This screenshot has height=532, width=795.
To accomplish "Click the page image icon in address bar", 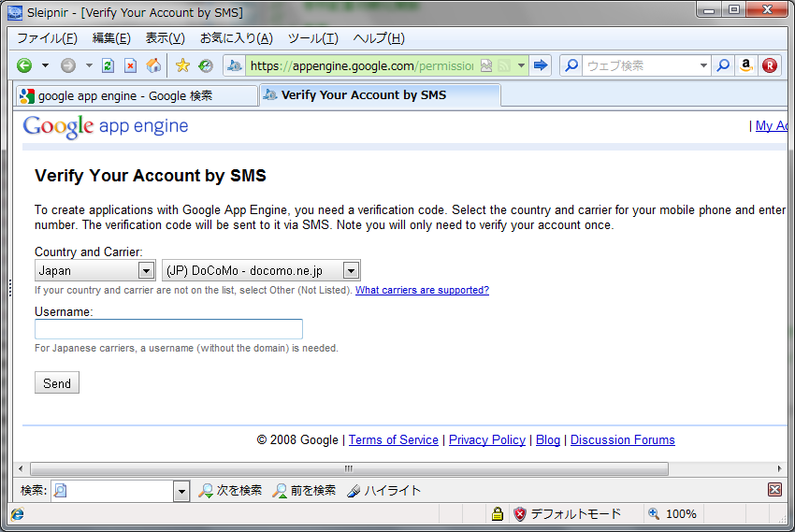I will click(x=486, y=65).
